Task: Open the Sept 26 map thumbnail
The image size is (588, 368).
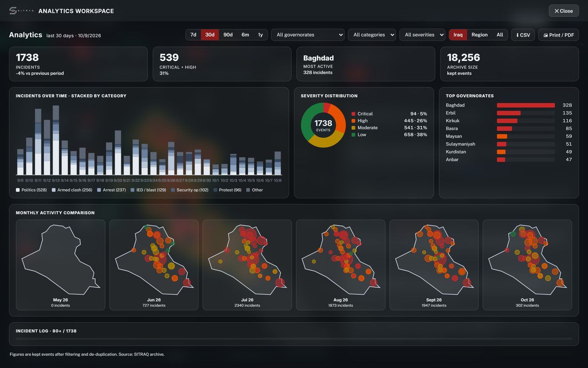Action: [x=434, y=265]
